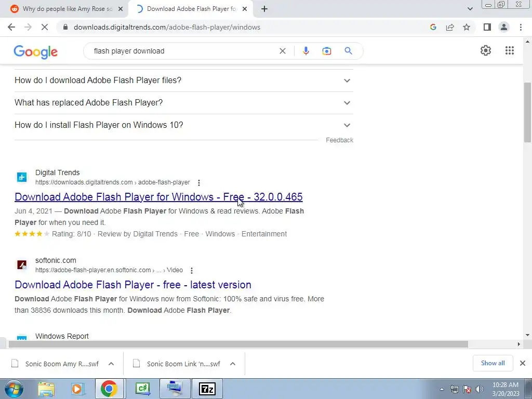Image resolution: width=532 pixels, height=399 pixels.
Task: Open more options for softonic.com result
Action: (x=192, y=270)
